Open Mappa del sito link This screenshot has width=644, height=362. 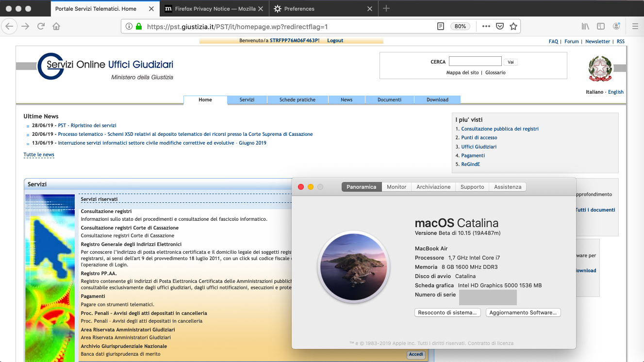[462, 72]
